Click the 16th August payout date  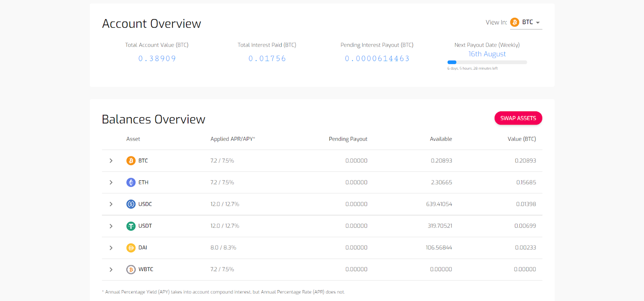pyautogui.click(x=487, y=54)
